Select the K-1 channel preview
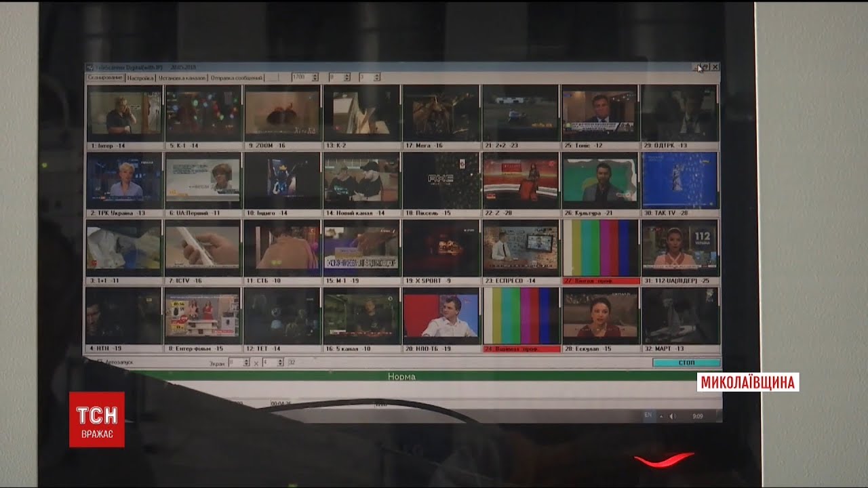 pyautogui.click(x=203, y=113)
